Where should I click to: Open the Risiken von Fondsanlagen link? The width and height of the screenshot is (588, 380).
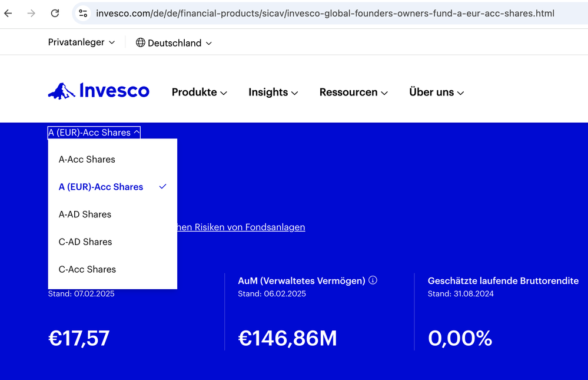coord(241,227)
